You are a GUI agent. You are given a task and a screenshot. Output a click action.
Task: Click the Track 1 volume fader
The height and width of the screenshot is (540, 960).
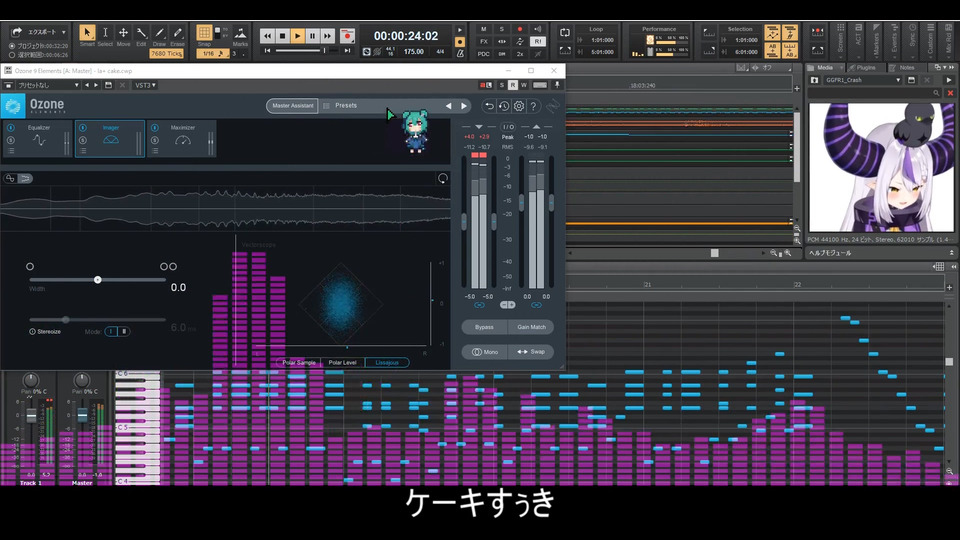tap(31, 416)
